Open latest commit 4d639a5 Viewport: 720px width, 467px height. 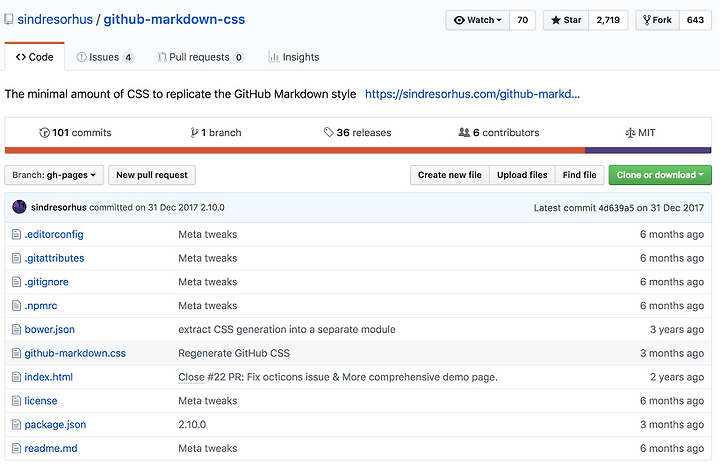tap(617, 208)
